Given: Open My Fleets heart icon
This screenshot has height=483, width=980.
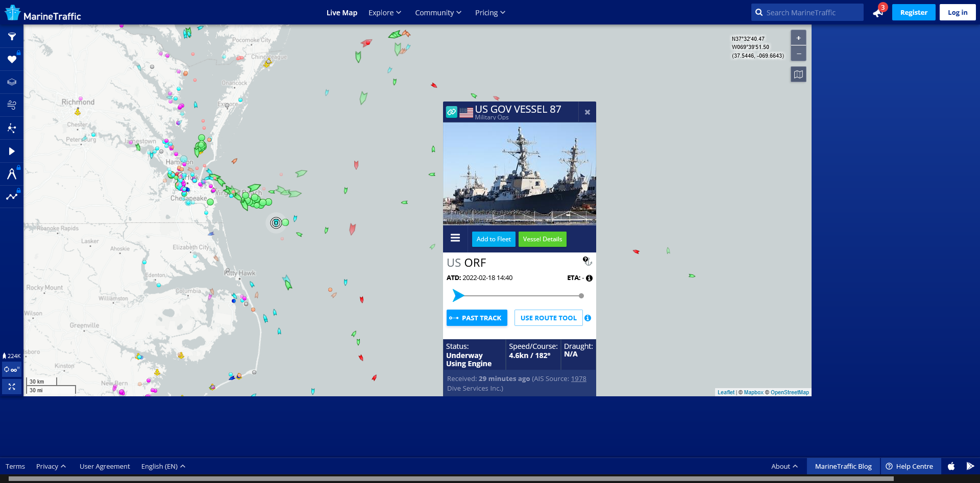Looking at the screenshot, I should coord(12,60).
